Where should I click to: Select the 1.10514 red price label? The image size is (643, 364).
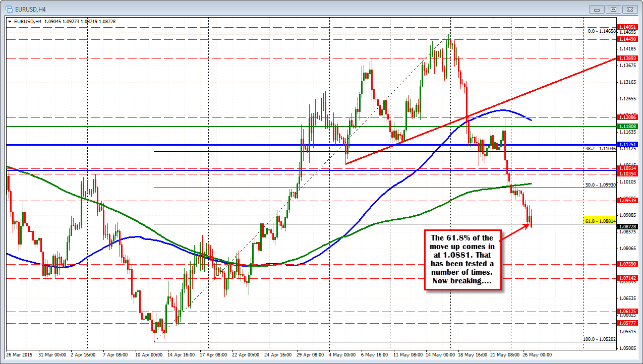(627, 168)
